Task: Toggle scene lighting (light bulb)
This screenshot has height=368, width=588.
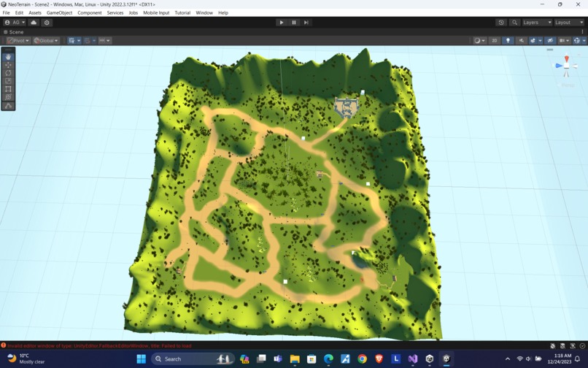Action: (508, 41)
